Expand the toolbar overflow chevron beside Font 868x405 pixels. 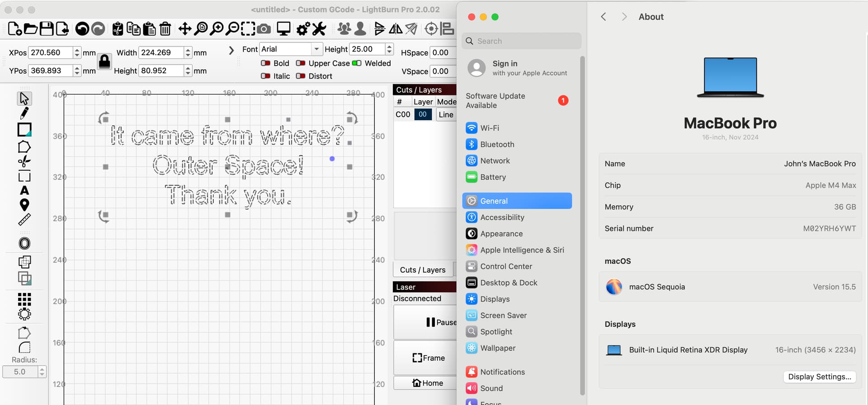coord(231,50)
